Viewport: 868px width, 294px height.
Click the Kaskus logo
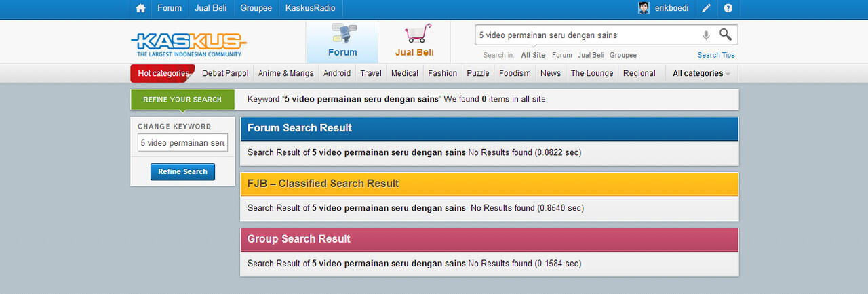(x=188, y=43)
